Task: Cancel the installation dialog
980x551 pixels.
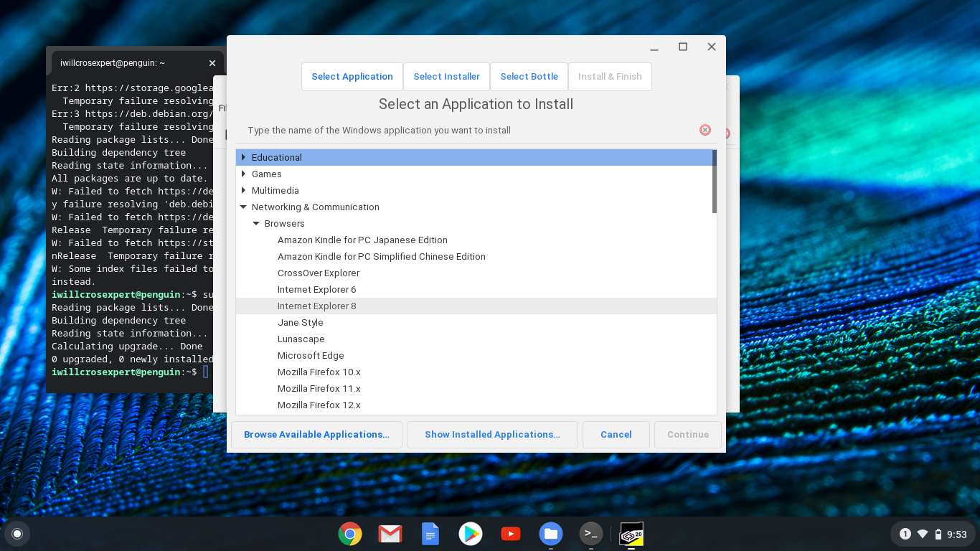Action: [x=616, y=434]
